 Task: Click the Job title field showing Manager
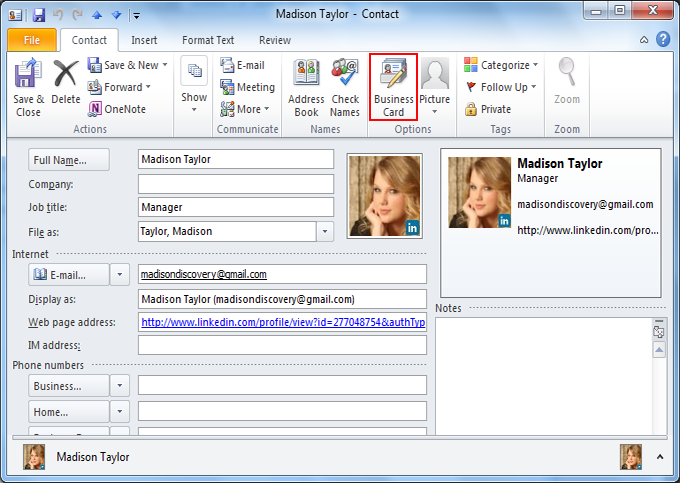[x=236, y=207]
